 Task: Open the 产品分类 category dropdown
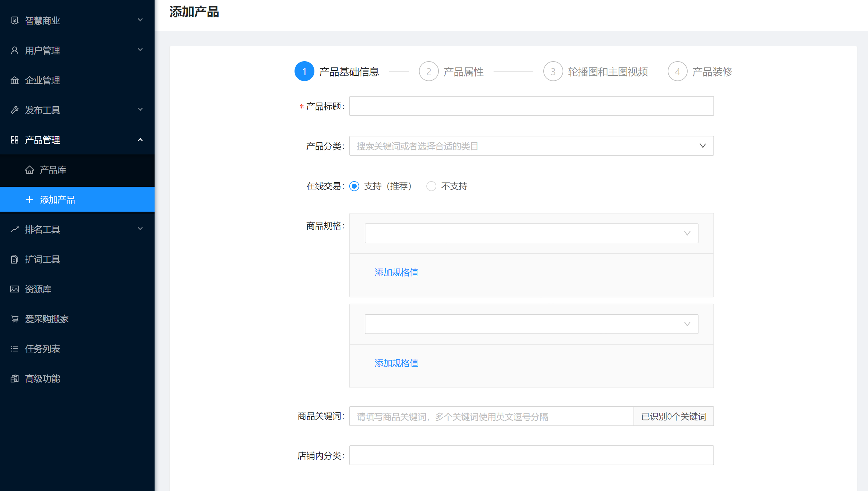pyautogui.click(x=531, y=146)
